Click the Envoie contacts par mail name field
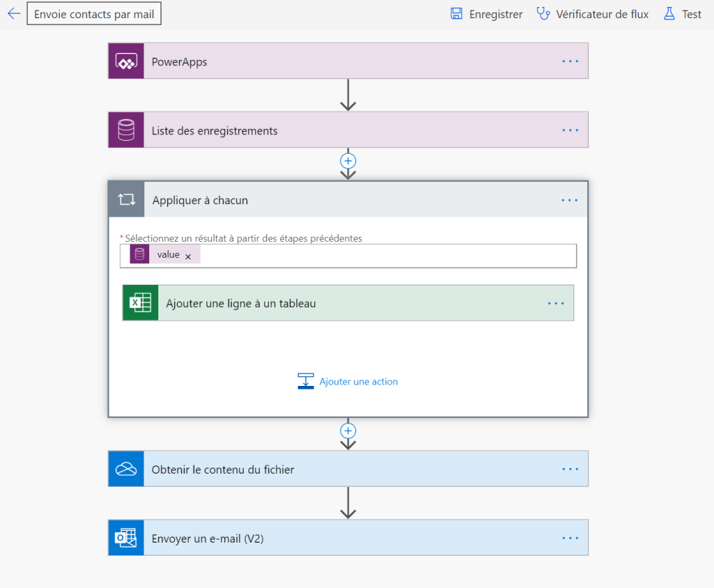 [94, 13]
